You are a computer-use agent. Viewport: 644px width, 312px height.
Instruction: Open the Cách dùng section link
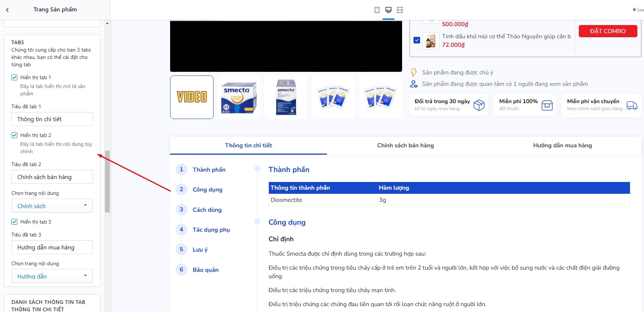pos(207,210)
